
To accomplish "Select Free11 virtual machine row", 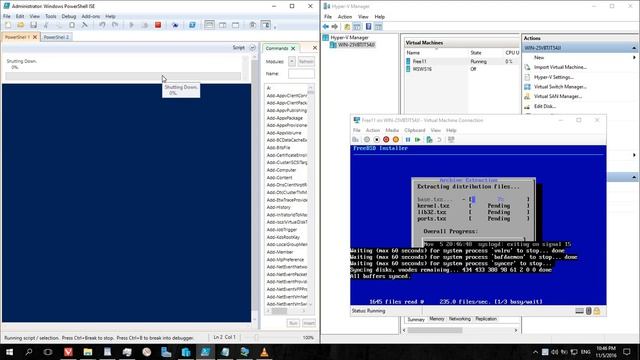I will pyautogui.click(x=462, y=61).
